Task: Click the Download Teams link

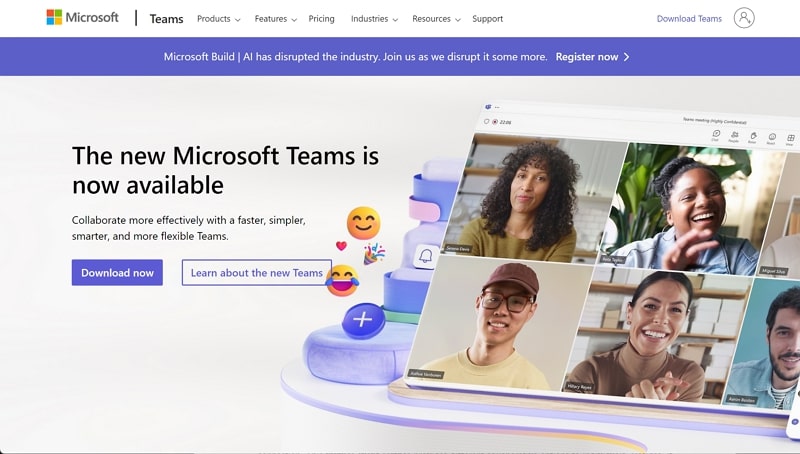Action: click(x=689, y=19)
